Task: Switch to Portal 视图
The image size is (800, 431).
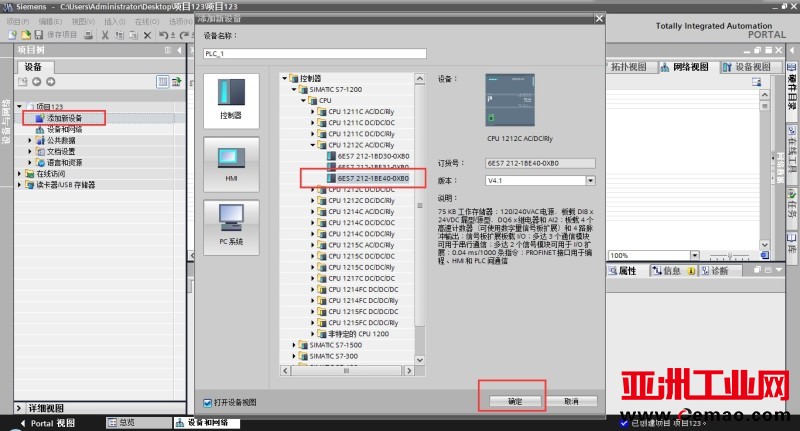Action: [48, 423]
